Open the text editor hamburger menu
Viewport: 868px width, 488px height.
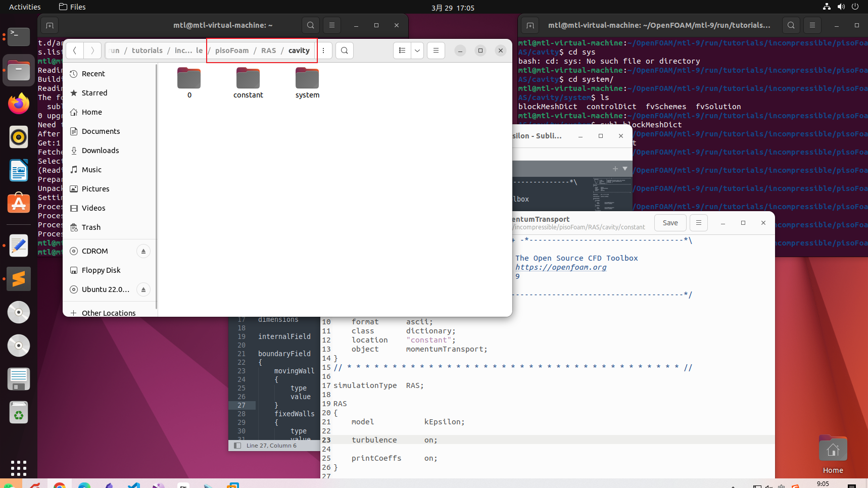click(x=699, y=223)
